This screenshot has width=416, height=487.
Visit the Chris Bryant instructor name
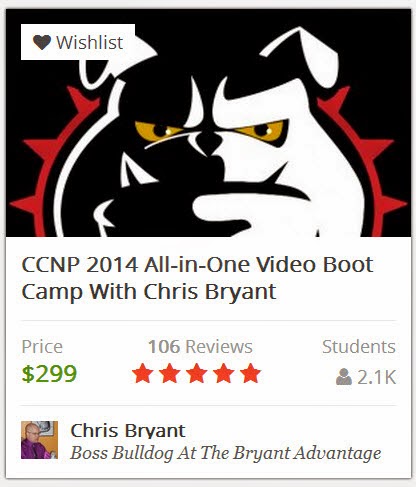(128, 431)
